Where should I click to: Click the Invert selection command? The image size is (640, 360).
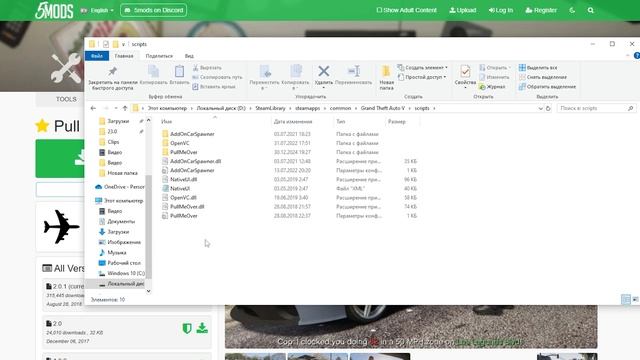pos(547,87)
